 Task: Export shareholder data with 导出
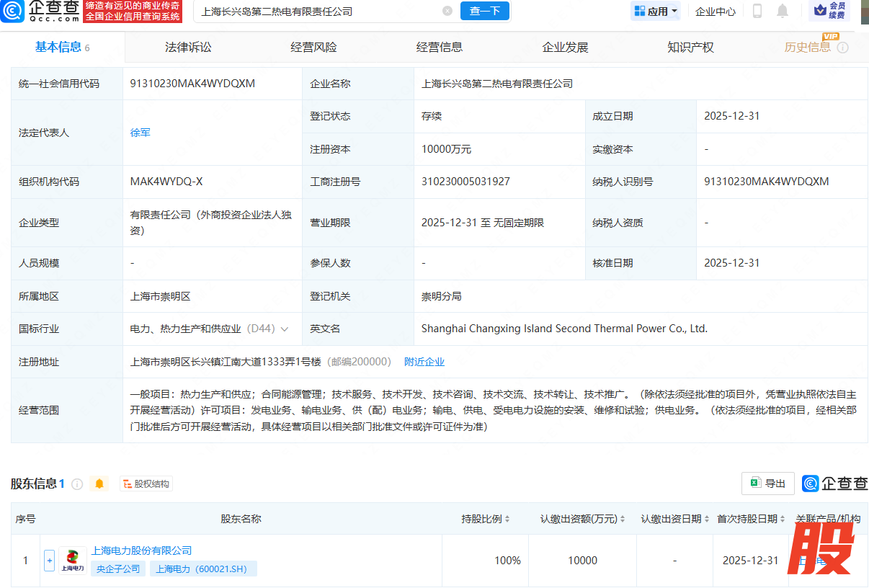point(767,484)
